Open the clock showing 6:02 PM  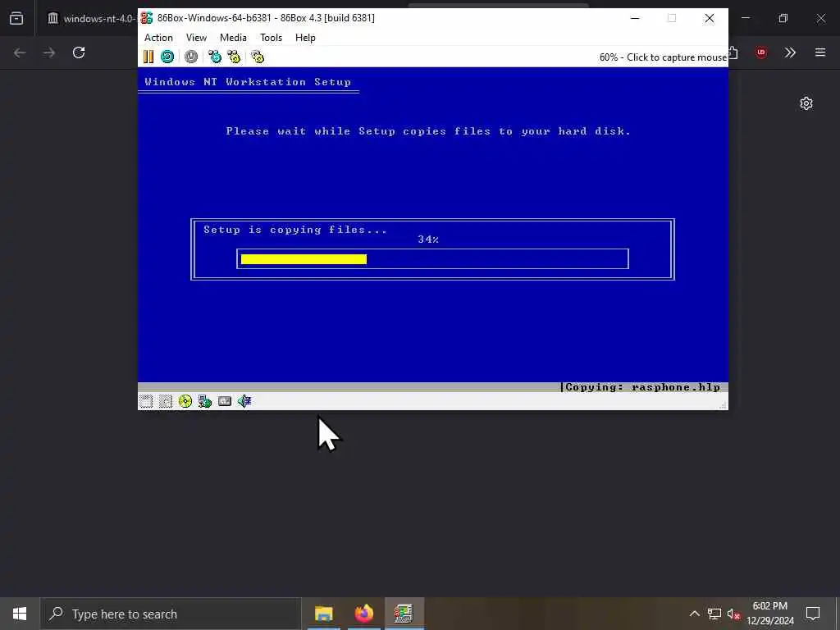coord(770,614)
